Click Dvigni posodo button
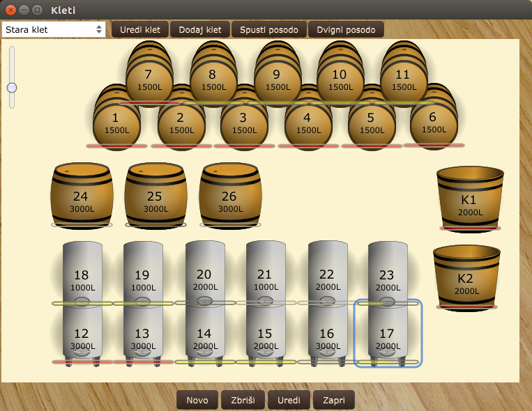532x411 pixels. 346,29
